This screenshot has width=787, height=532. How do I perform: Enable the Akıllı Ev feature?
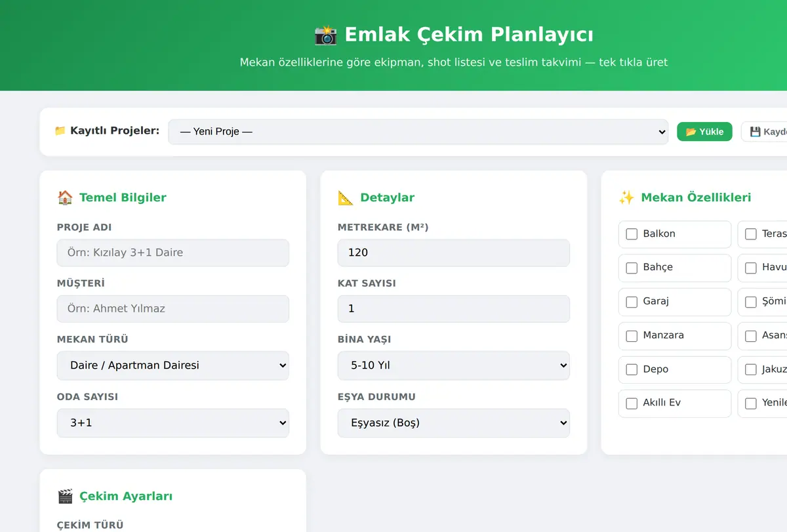tap(632, 403)
